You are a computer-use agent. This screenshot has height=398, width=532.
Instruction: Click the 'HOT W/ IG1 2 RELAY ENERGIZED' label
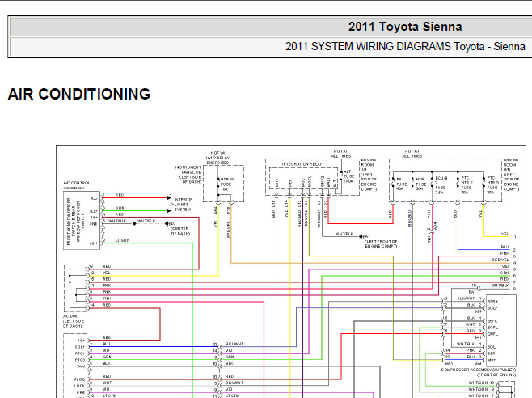pos(217,158)
